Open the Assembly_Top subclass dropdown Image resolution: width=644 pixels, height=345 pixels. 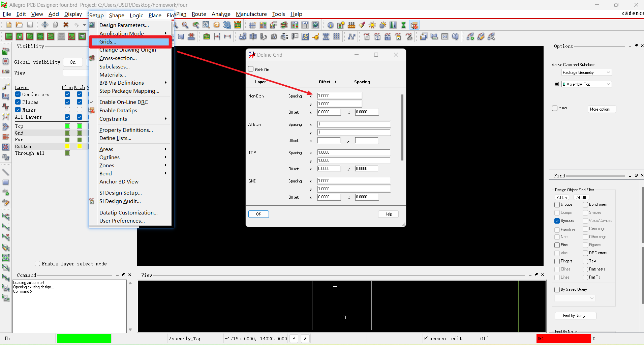[x=586, y=84]
